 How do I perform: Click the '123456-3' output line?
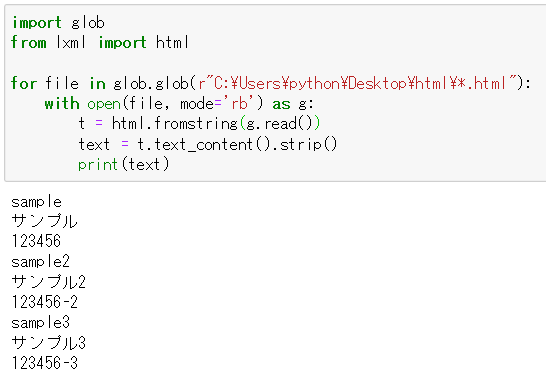pos(44,363)
